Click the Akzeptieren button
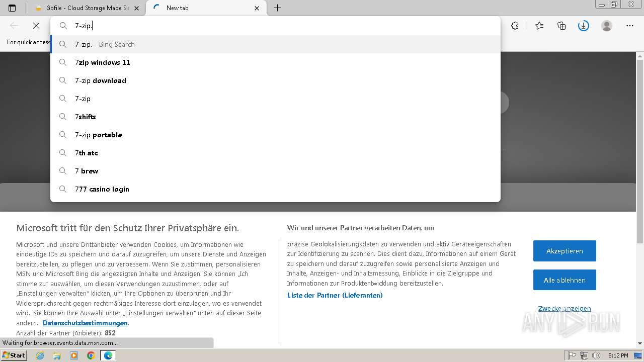Image resolution: width=644 pixels, height=362 pixels. [565, 251]
